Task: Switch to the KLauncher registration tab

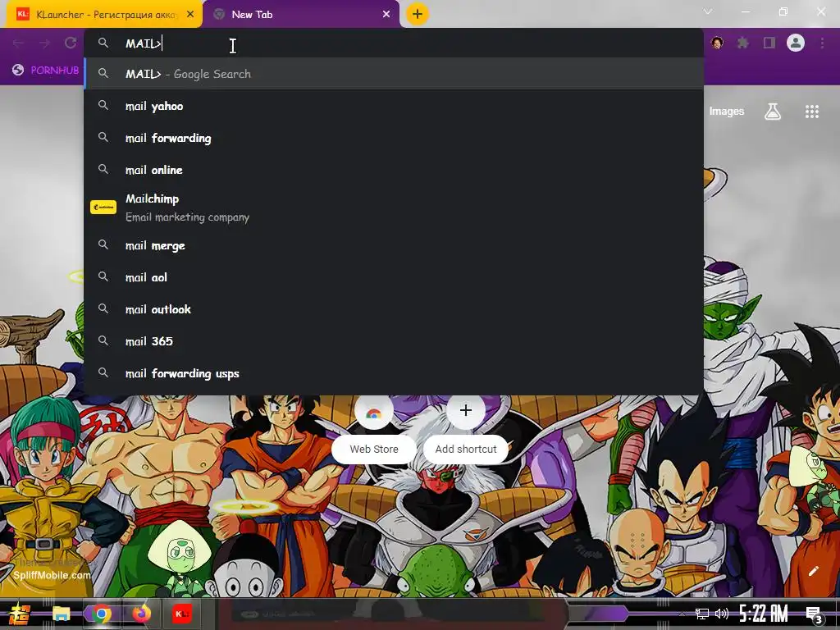Action: [x=104, y=15]
